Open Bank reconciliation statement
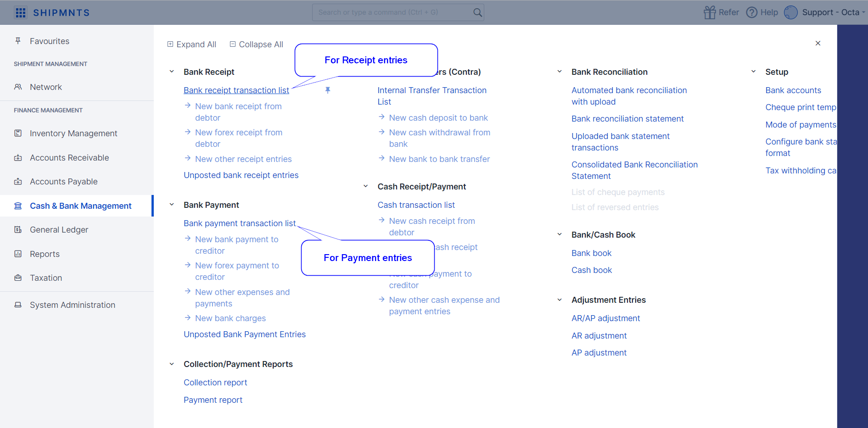 [627, 119]
